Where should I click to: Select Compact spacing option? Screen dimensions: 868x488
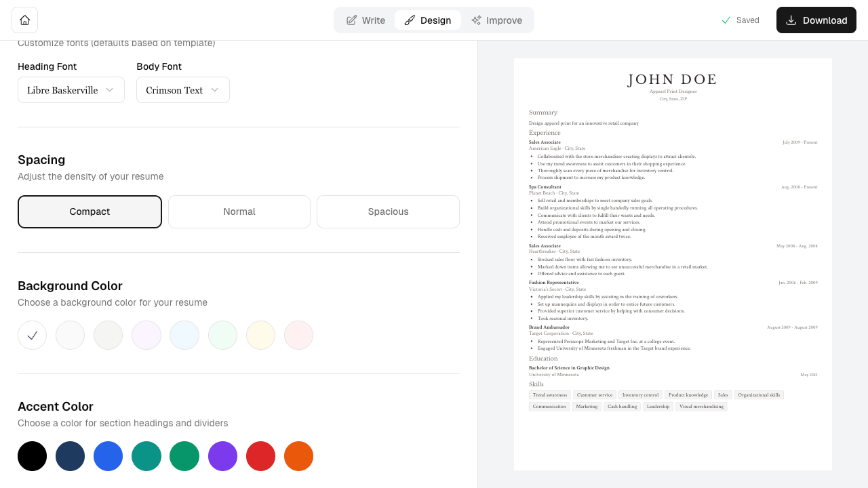(x=90, y=211)
